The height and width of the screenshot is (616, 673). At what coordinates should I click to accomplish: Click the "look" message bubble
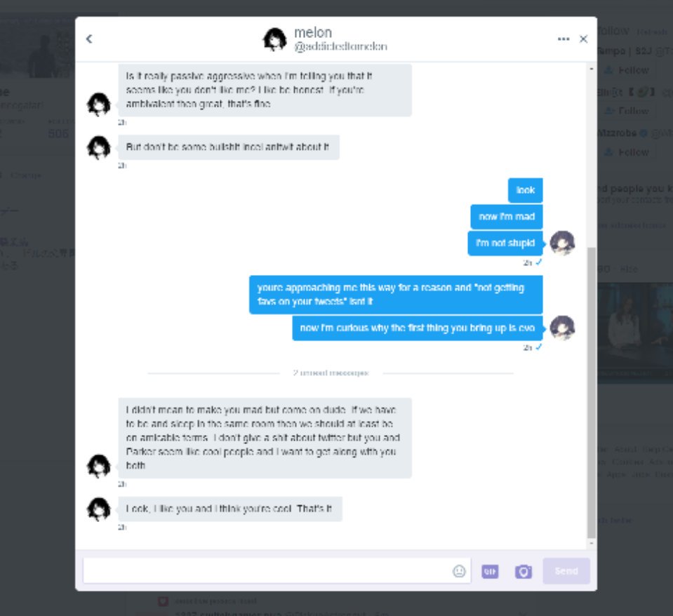[x=526, y=190]
